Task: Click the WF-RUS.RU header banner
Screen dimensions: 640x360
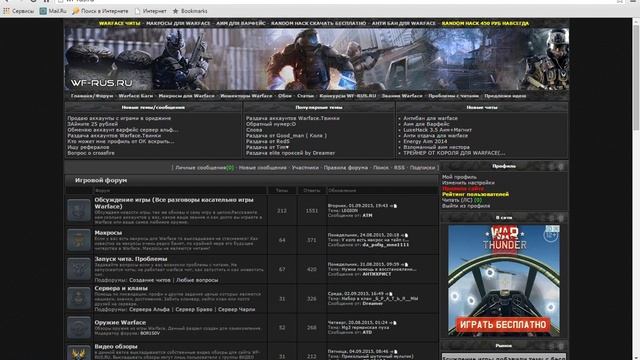Action: pyautogui.click(x=316, y=59)
